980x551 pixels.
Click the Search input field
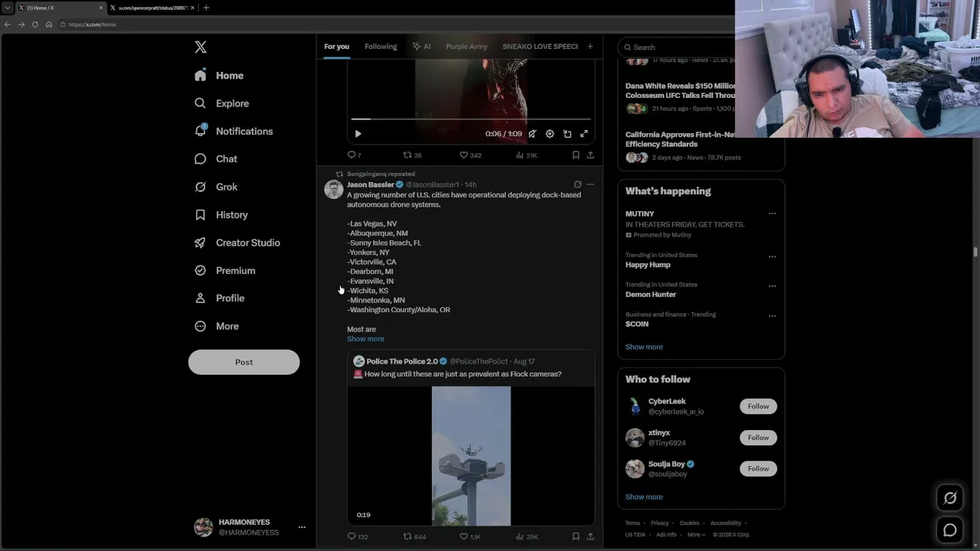pos(677,47)
